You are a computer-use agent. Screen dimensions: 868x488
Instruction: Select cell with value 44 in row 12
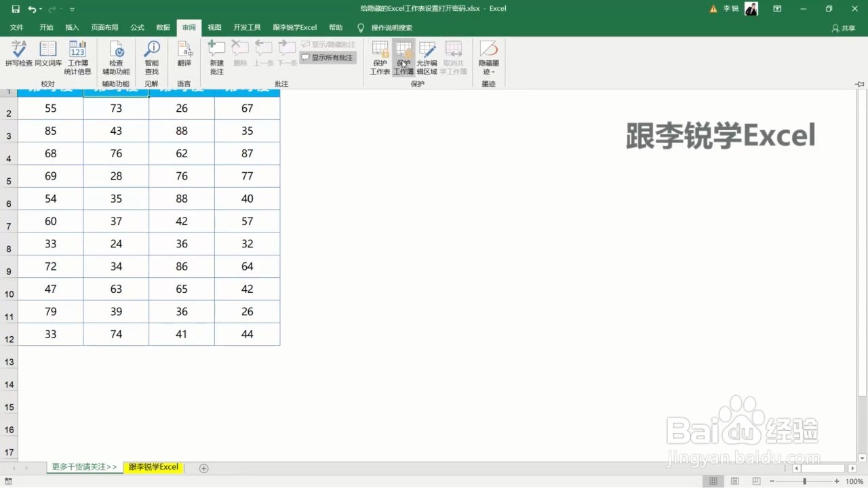[247, 334]
